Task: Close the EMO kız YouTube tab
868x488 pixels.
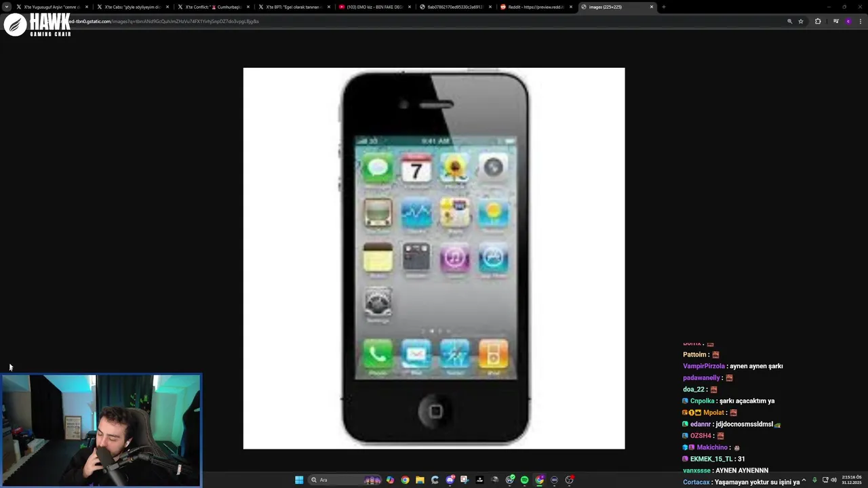Action: click(x=410, y=7)
